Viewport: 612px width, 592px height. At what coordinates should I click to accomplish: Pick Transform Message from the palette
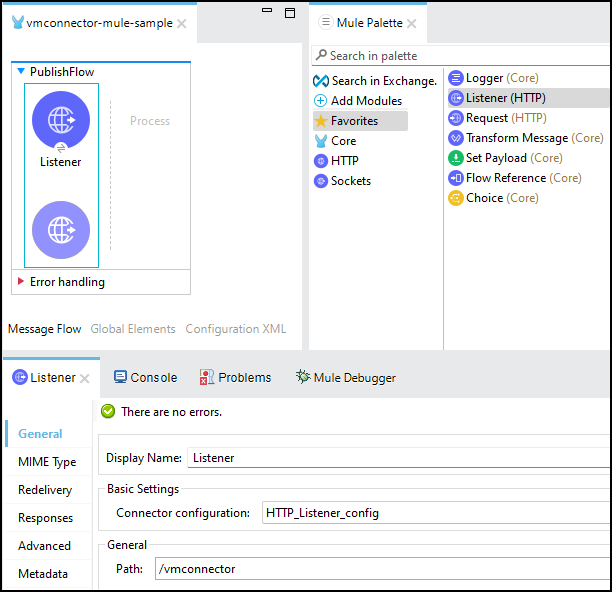(534, 138)
